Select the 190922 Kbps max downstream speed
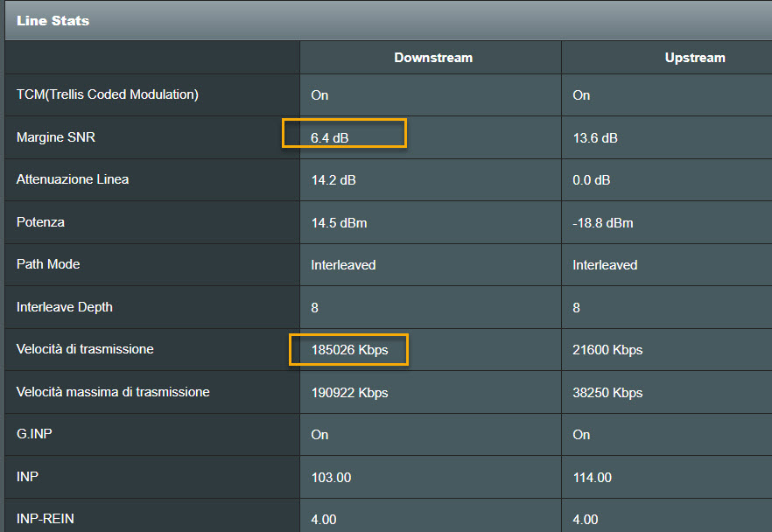Screen dimensions: 772x532 coord(349,393)
